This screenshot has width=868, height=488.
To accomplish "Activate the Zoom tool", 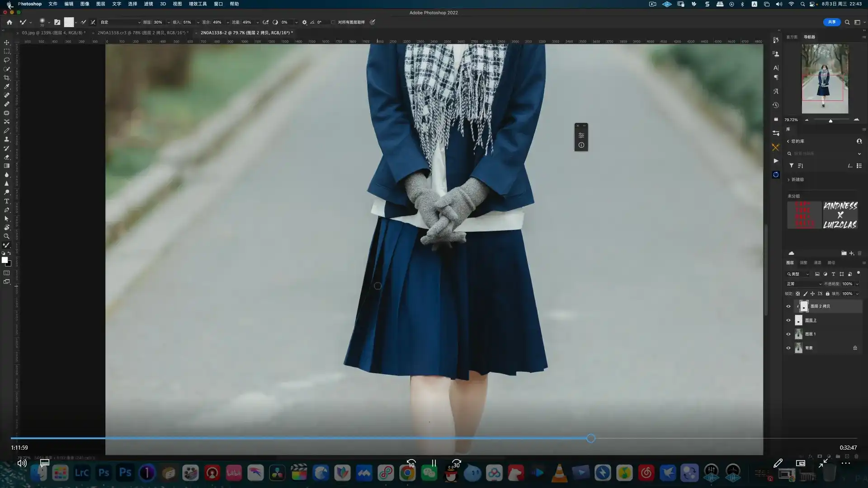I will [7, 237].
